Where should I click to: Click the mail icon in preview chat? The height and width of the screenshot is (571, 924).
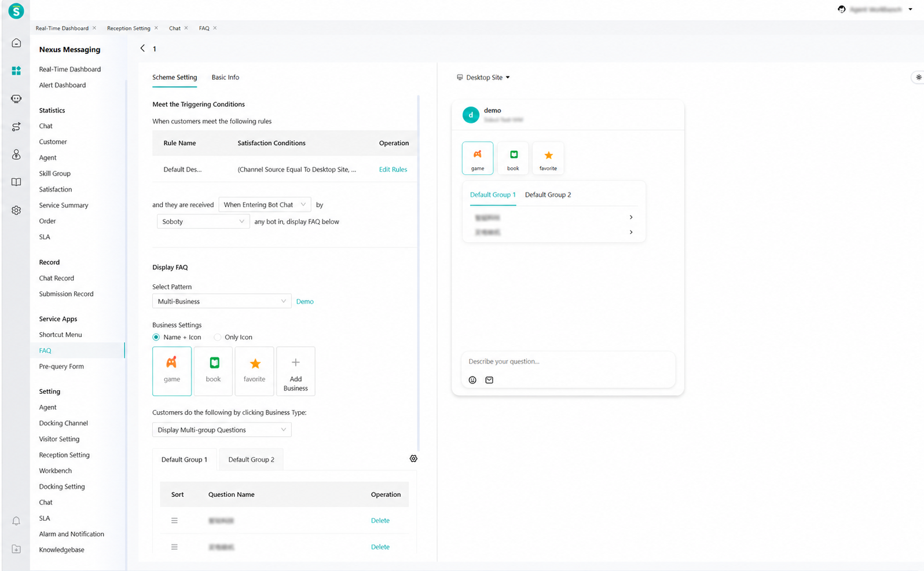[x=489, y=380]
